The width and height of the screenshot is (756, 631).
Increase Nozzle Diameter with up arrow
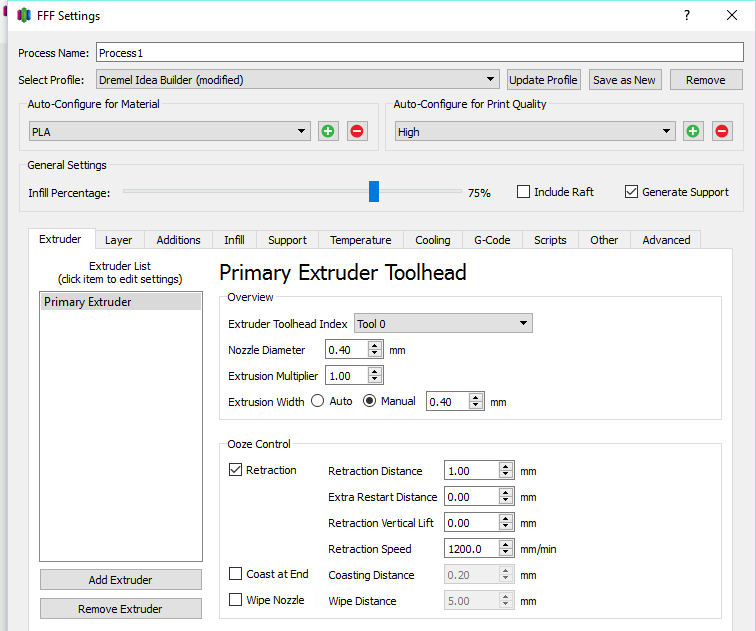375,345
